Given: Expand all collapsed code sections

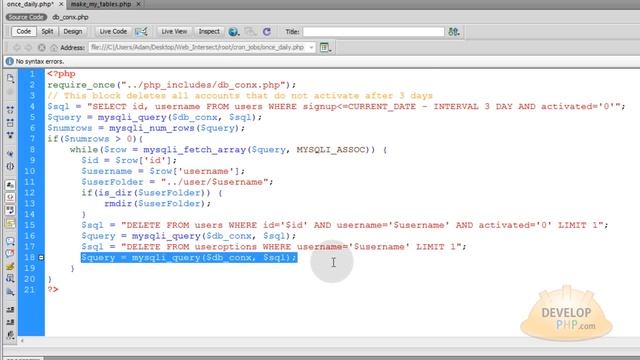Looking at the screenshot, I should coord(10,135).
